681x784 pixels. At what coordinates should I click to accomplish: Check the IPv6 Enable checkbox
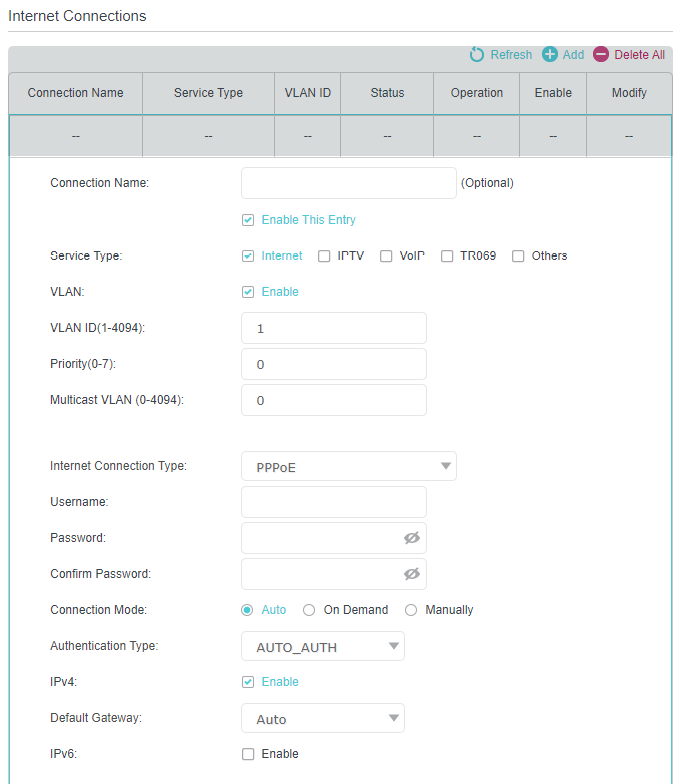pyautogui.click(x=248, y=754)
